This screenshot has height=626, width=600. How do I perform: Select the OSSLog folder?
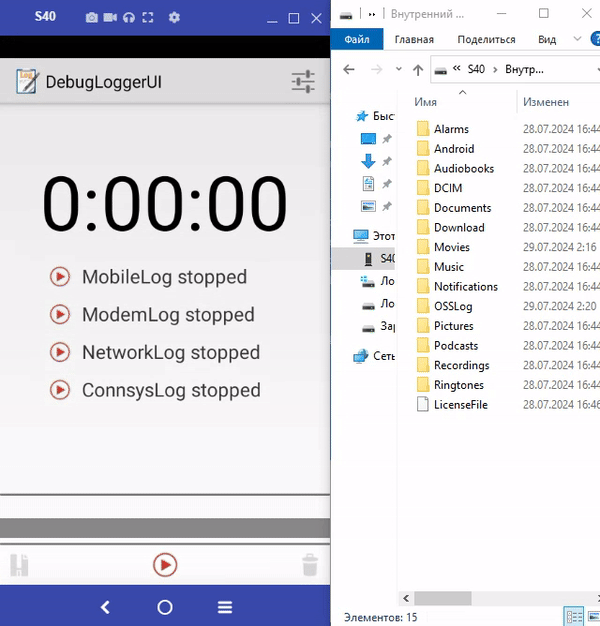[453, 306]
